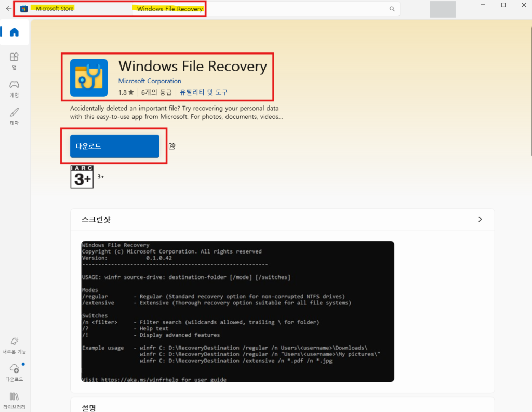Click the search magnifier icon
The width and height of the screenshot is (532, 412).
pyautogui.click(x=392, y=9)
